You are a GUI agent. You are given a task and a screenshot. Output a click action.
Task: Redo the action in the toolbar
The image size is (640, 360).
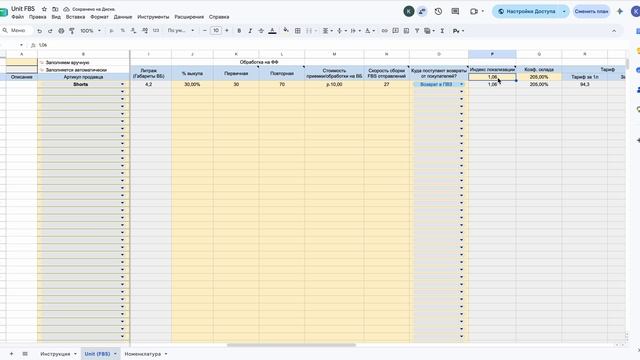pos(50,31)
